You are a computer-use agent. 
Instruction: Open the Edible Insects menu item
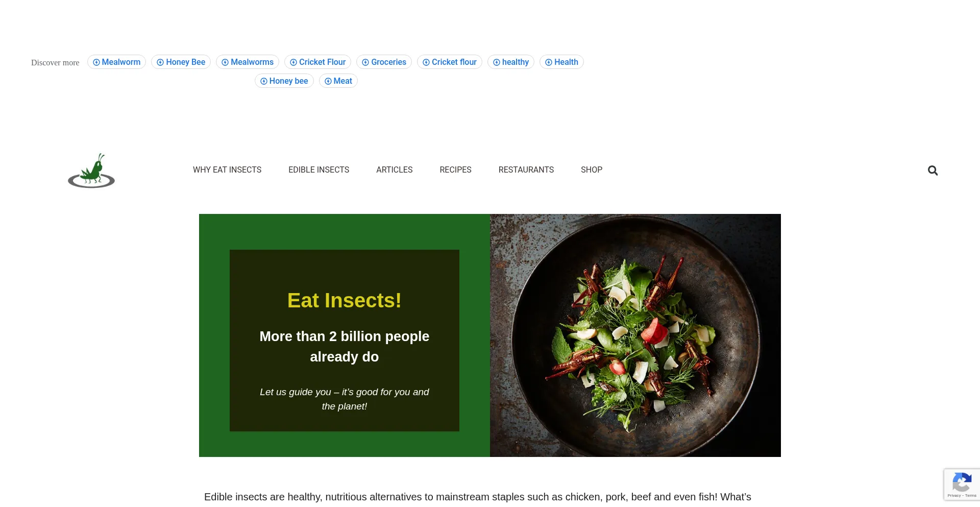pyautogui.click(x=319, y=170)
